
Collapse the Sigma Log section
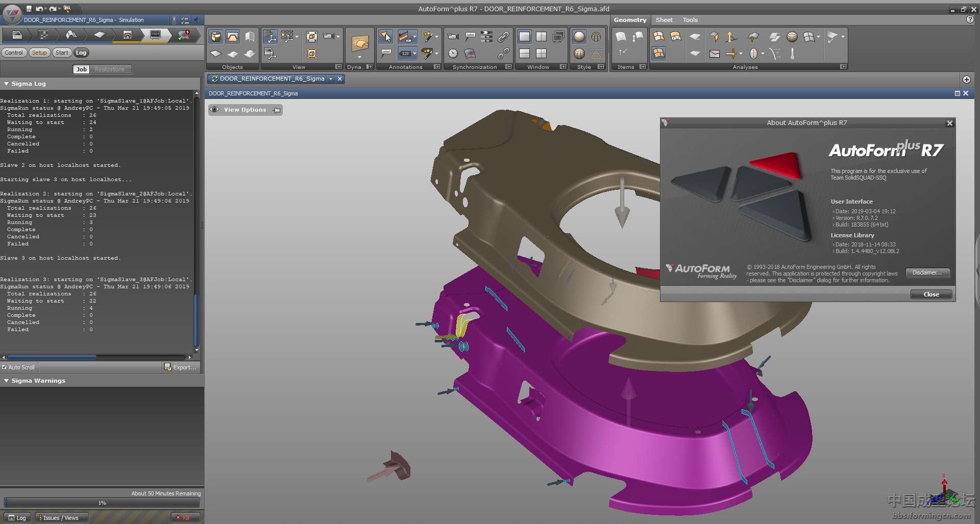point(7,84)
